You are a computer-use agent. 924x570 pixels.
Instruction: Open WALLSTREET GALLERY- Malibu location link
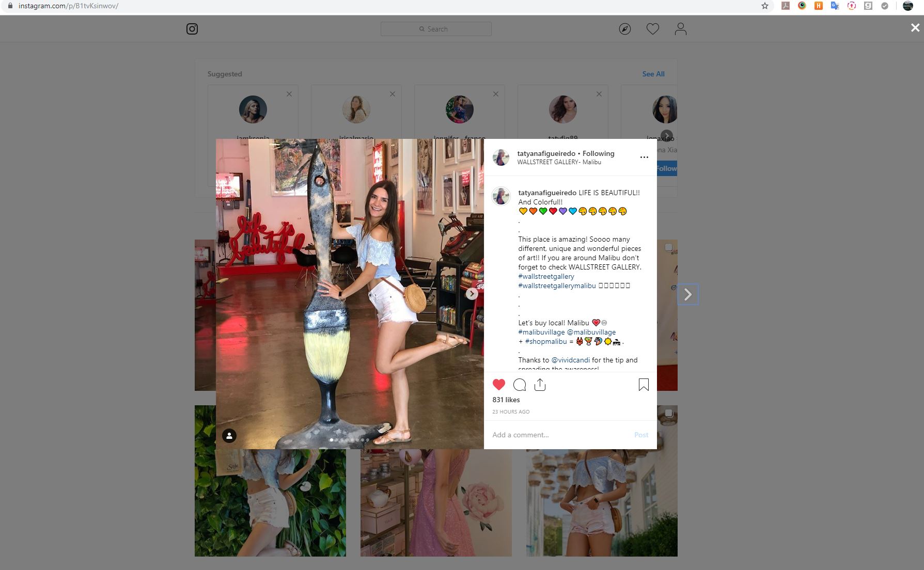559,162
